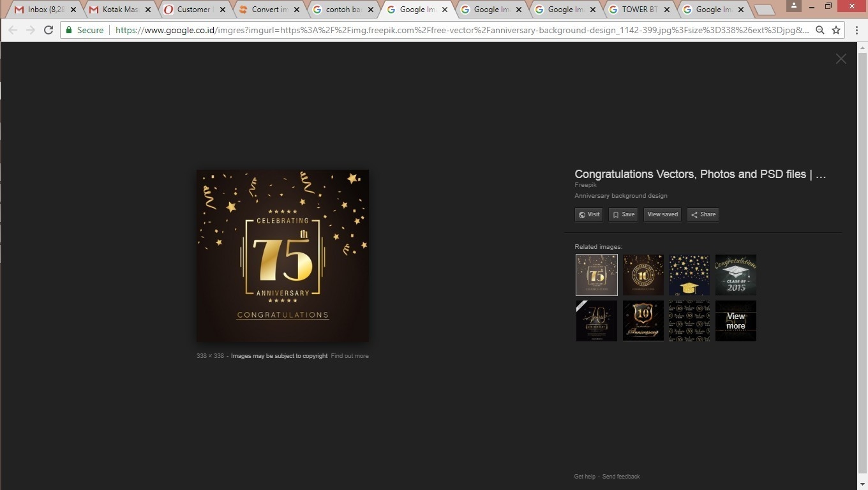The width and height of the screenshot is (868, 490).
Task: Open the Chrome three-dot menu
Action: pyautogui.click(x=857, y=30)
